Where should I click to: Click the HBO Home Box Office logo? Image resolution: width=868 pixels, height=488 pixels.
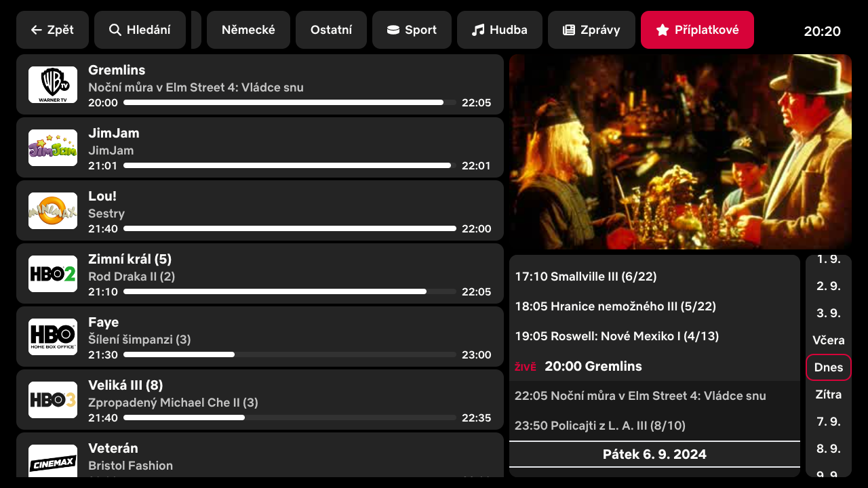point(53,337)
